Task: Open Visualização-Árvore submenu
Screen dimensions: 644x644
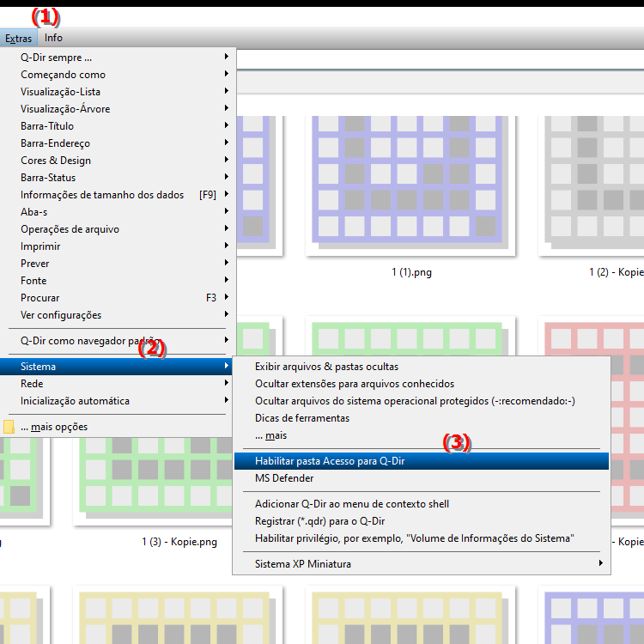Action: point(118,109)
